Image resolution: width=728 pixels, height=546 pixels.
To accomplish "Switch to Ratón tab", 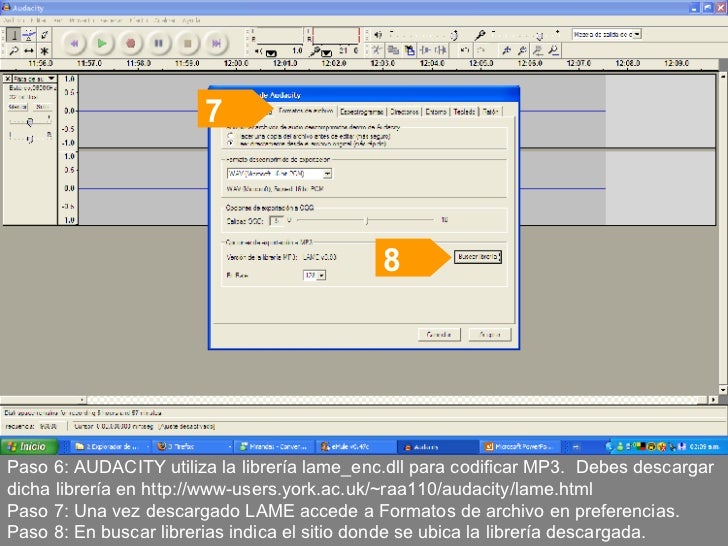I will (490, 111).
